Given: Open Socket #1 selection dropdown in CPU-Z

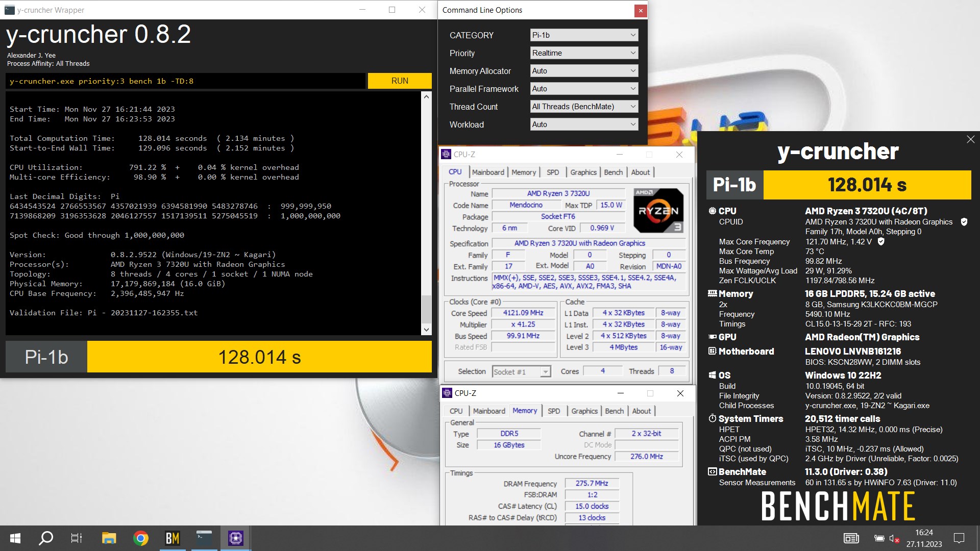Looking at the screenshot, I should coord(521,372).
